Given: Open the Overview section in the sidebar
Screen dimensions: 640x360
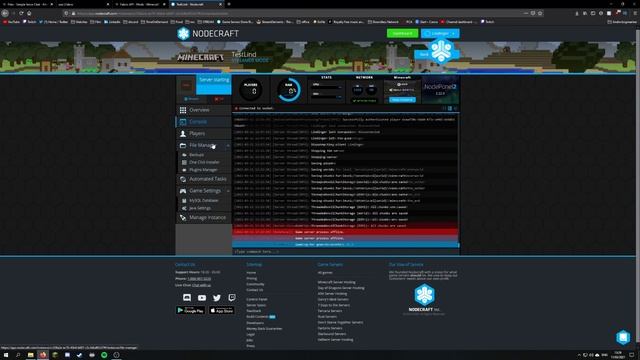Looking at the screenshot, I should 203,110.
